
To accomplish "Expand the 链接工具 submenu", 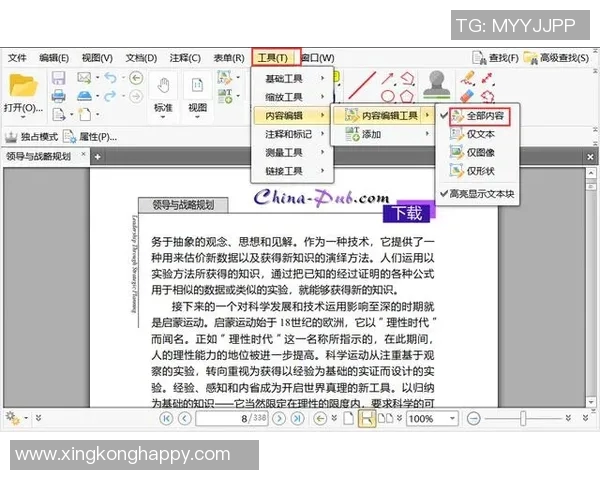I will (x=292, y=171).
